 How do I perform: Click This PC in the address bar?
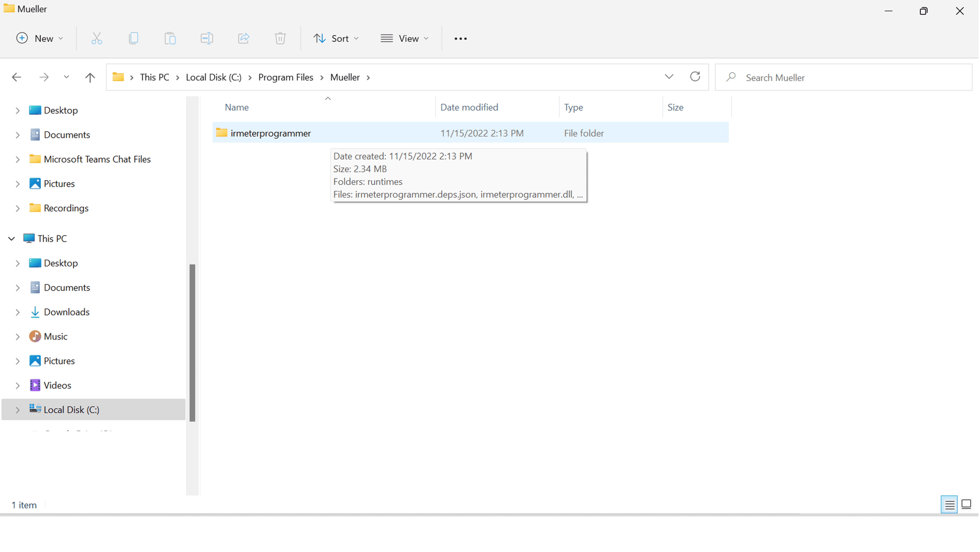[x=155, y=77]
